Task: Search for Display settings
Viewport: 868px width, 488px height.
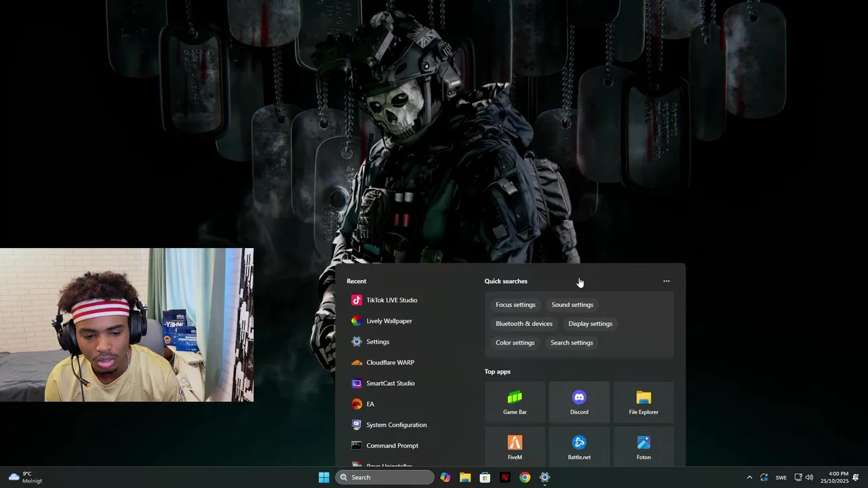Action: click(590, 324)
